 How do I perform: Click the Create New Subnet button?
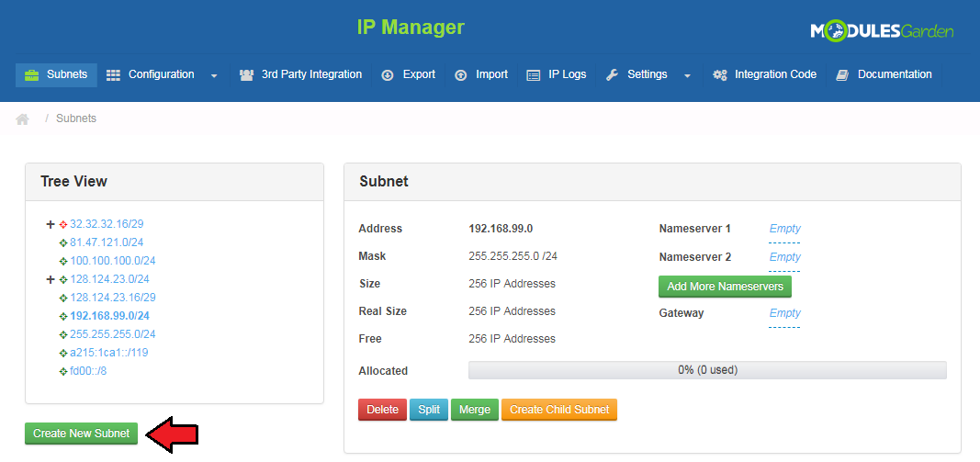pyautogui.click(x=81, y=434)
